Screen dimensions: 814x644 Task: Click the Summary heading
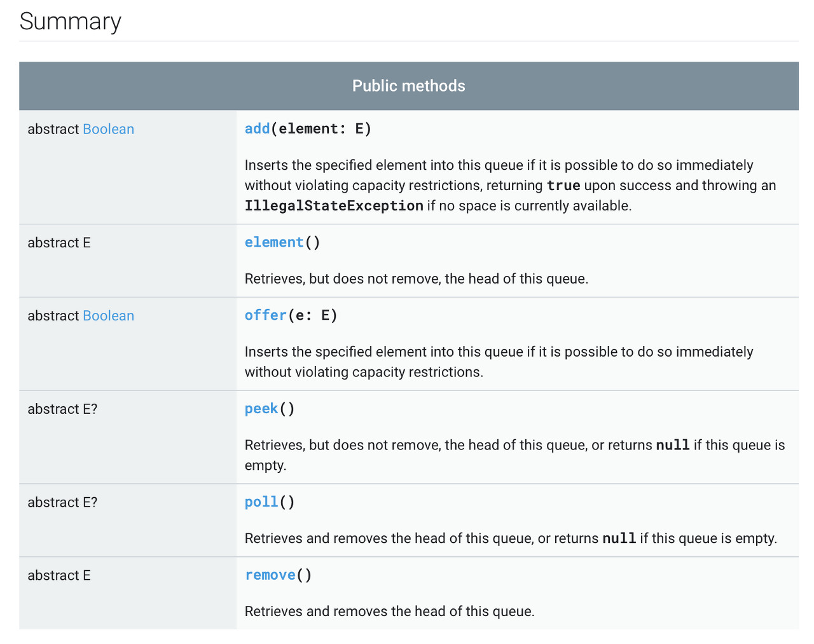pyautogui.click(x=70, y=21)
